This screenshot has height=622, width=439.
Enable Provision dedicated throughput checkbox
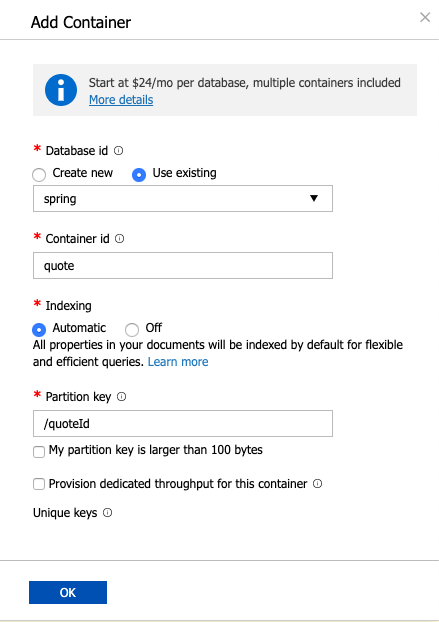[x=39, y=484]
